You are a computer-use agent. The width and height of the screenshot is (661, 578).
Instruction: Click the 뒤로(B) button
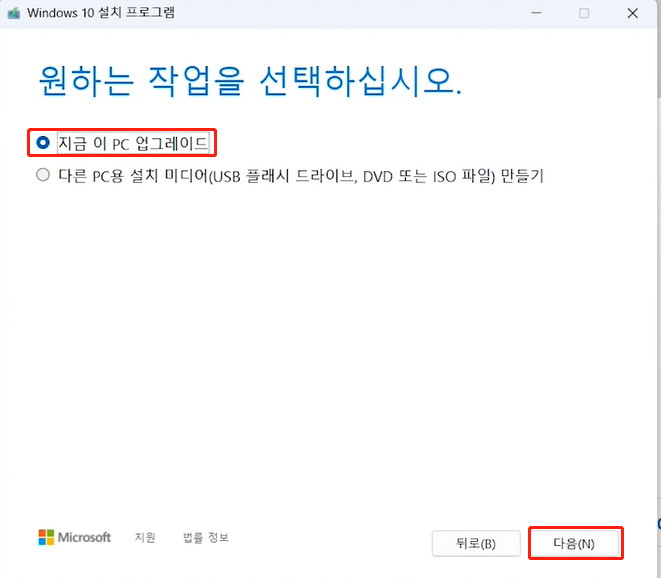[x=476, y=543]
